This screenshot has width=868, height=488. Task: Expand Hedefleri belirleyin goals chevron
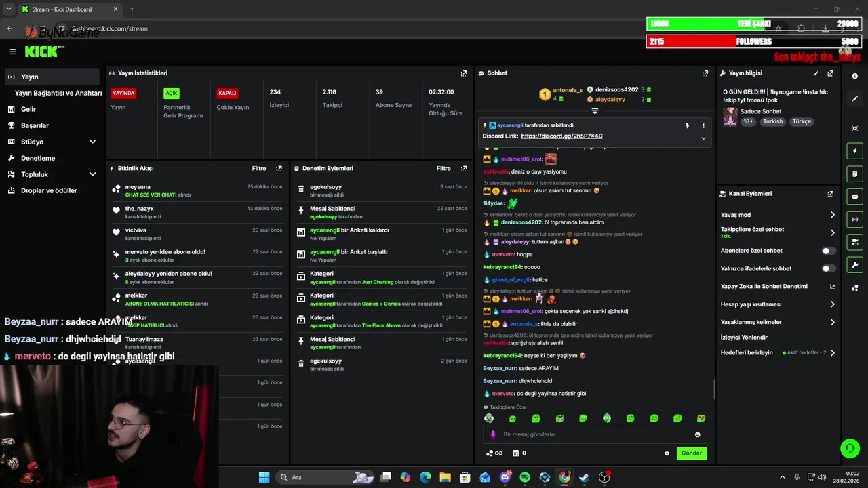pyautogui.click(x=833, y=352)
